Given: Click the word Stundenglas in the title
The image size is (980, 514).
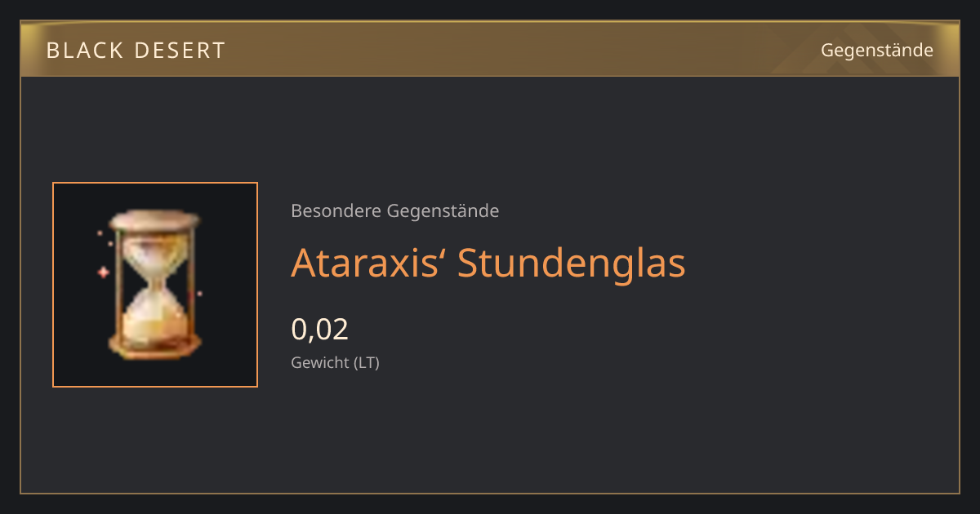Looking at the screenshot, I should point(571,263).
